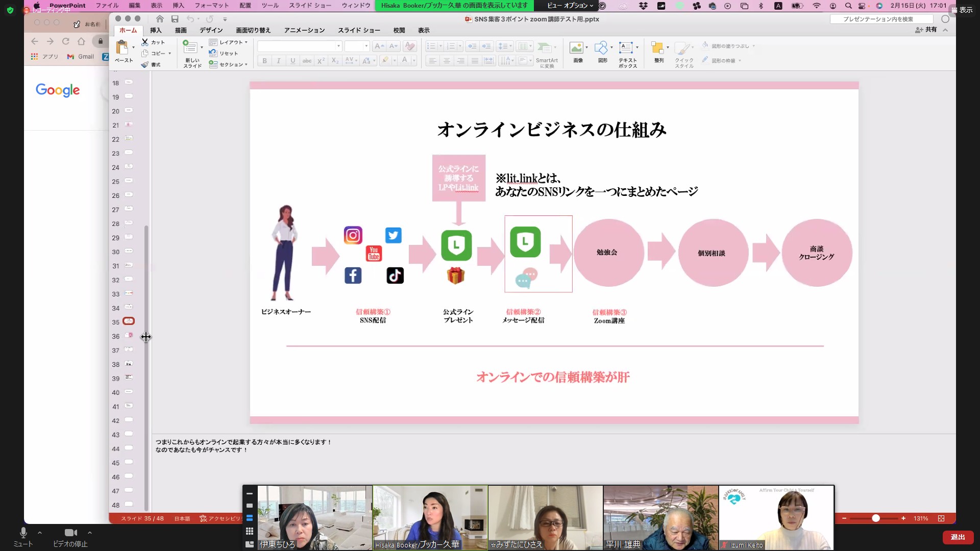Click the Accessibility status bar item
Viewport: 980px width, 551px height.
pyautogui.click(x=220, y=518)
